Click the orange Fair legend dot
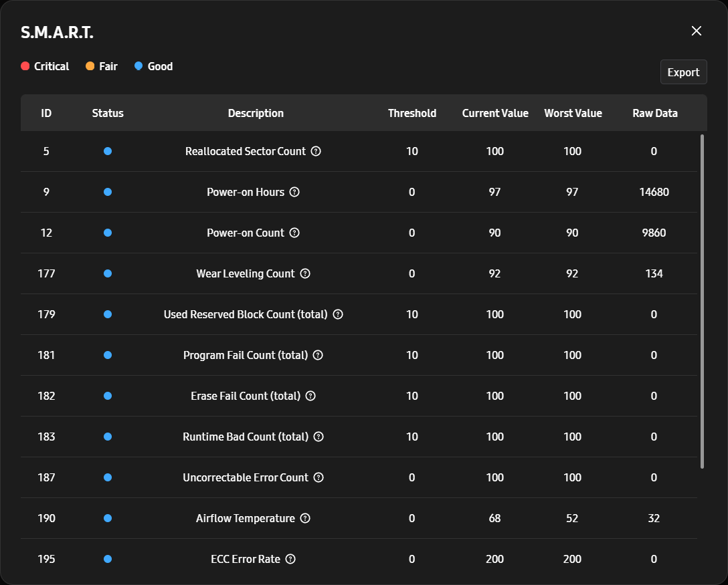728x585 pixels. 90,66
